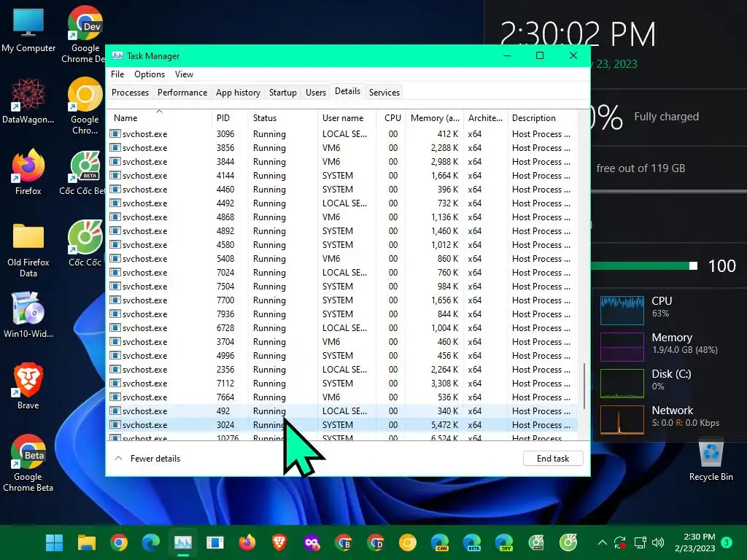Click the network tray icon
This screenshot has height=560, width=747.
(x=640, y=542)
